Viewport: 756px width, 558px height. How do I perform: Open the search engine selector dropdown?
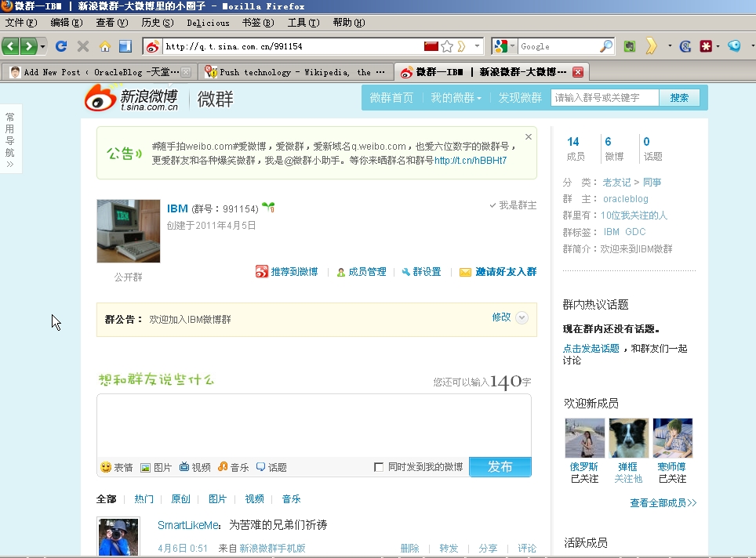pyautogui.click(x=503, y=46)
